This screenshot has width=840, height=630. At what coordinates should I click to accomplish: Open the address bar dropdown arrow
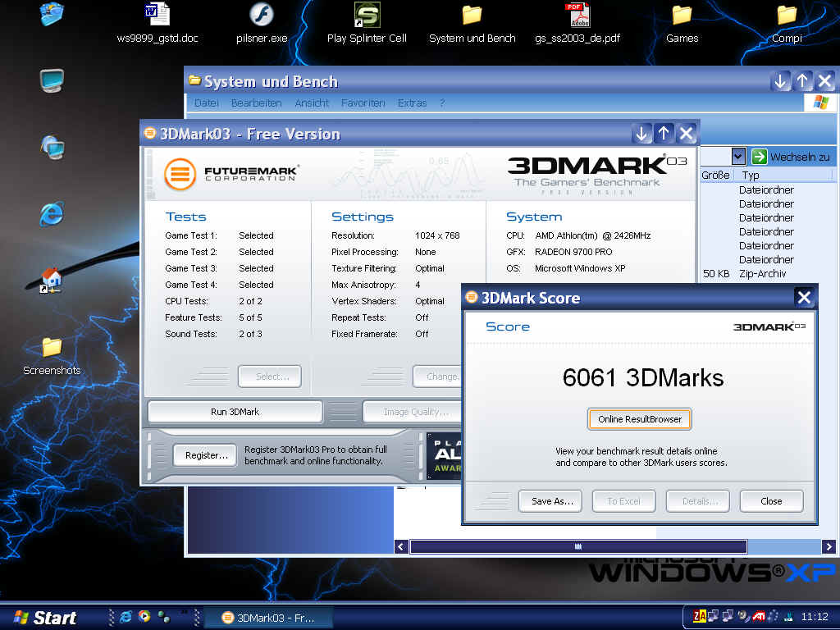738,157
